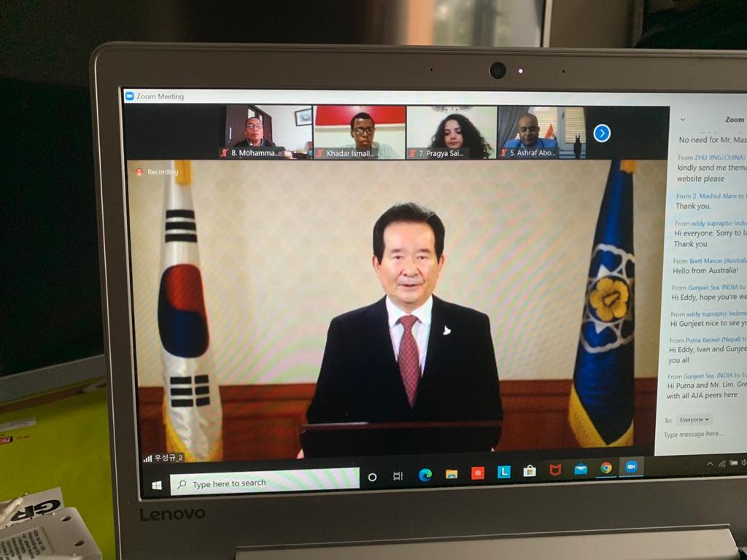Open Microsoft Store from the taskbar
The image size is (747, 560).
pyautogui.click(x=530, y=471)
